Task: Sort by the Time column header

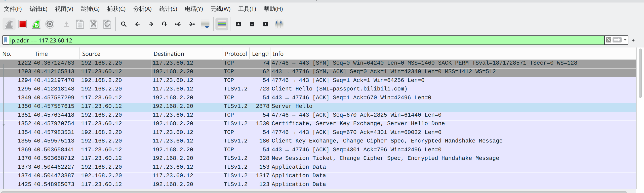Action: tap(56, 54)
